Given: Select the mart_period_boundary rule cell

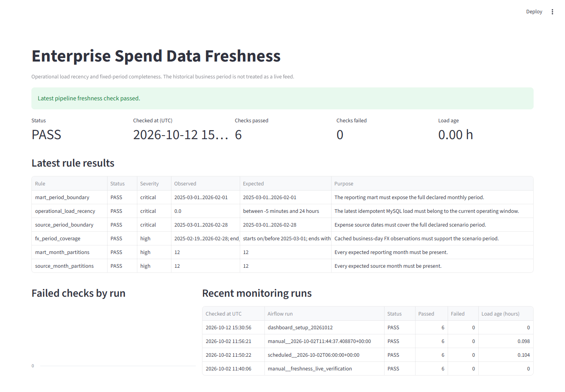Looking at the screenshot, I should (69, 197).
